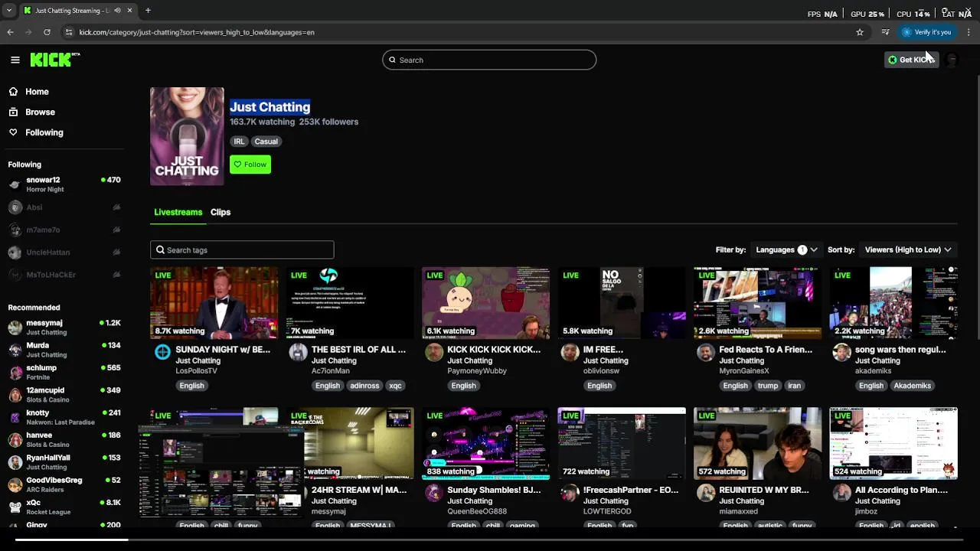Reload the page with refresh icon
The width and height of the screenshot is (980, 551).
[x=47, y=32]
